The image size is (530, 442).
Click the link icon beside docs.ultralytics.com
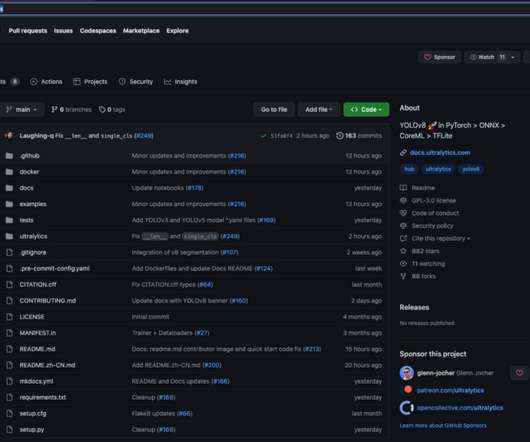(403, 153)
